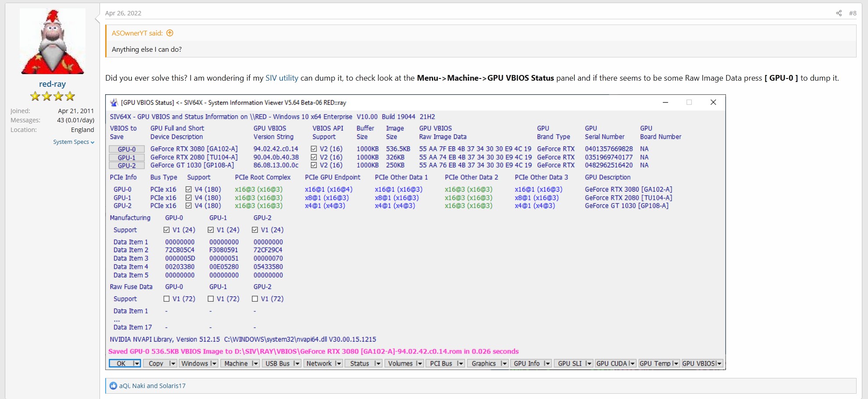Enable Raw Fuse Data GPU-1 V1 (72) checkbox
This screenshot has width=868, height=399.
point(211,299)
